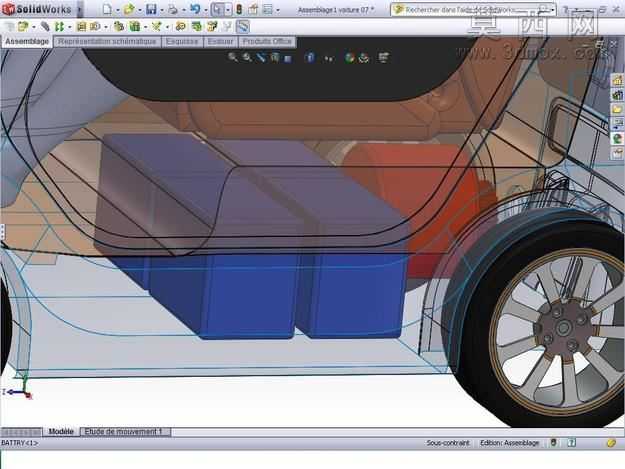Click the New Motion Study icon
This screenshot has height=469, width=625.
point(181,27)
